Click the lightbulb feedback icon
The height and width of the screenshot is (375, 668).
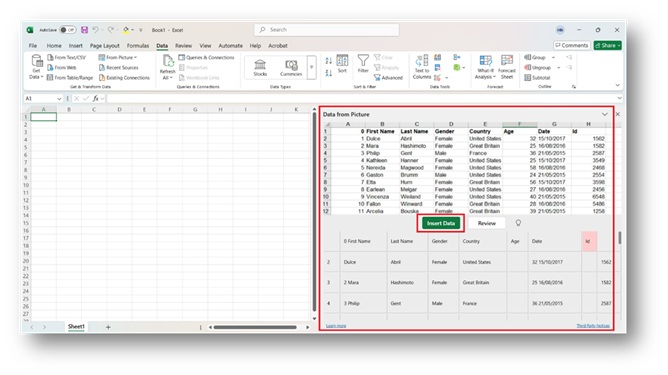(x=518, y=223)
